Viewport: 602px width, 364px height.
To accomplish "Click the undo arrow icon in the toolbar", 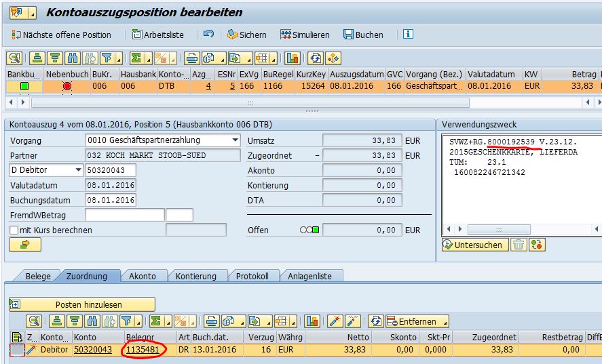I will (208, 34).
